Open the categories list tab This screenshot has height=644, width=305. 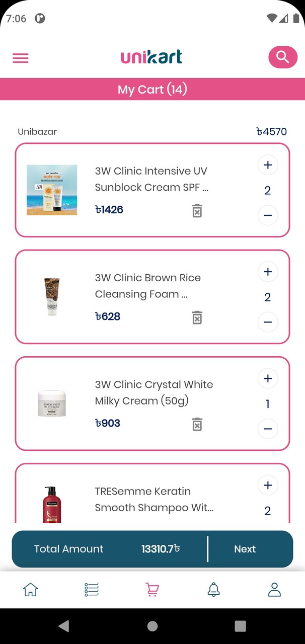92,589
